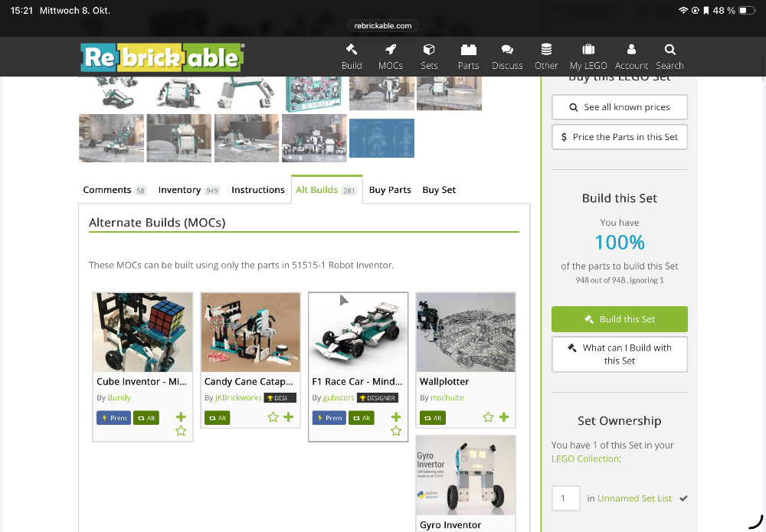Favorite the Candy Cane Catapult star
Image resolution: width=766 pixels, height=532 pixels.
tap(273, 417)
